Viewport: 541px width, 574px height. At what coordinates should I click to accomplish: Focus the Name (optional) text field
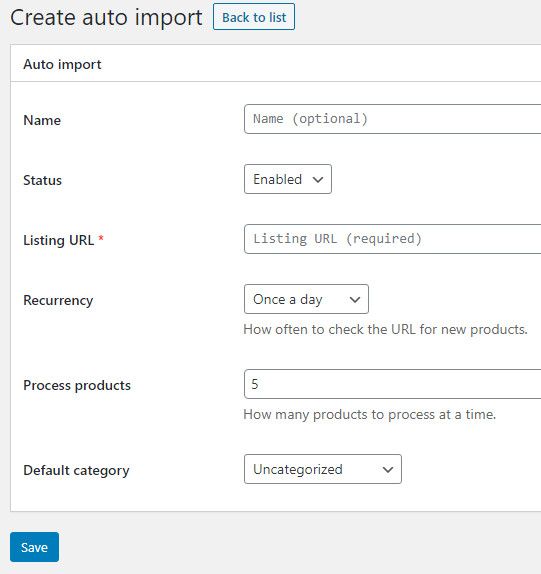pos(392,119)
